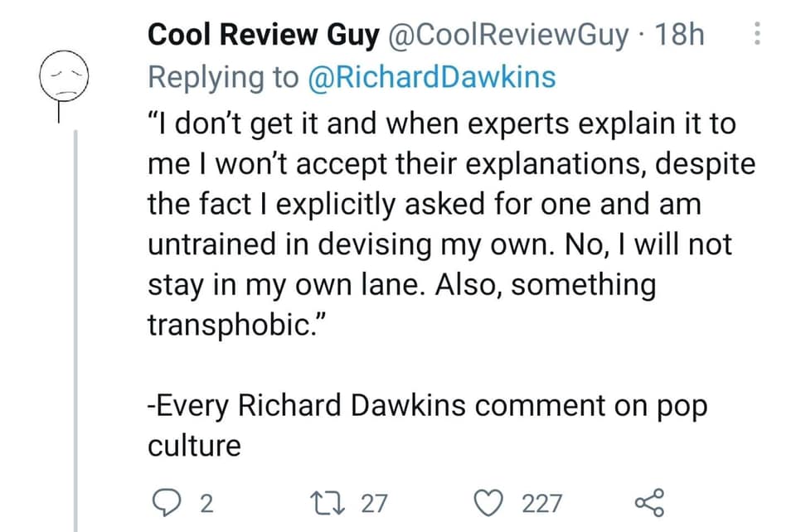Open the @RichardDawkins mention link

click(432, 77)
